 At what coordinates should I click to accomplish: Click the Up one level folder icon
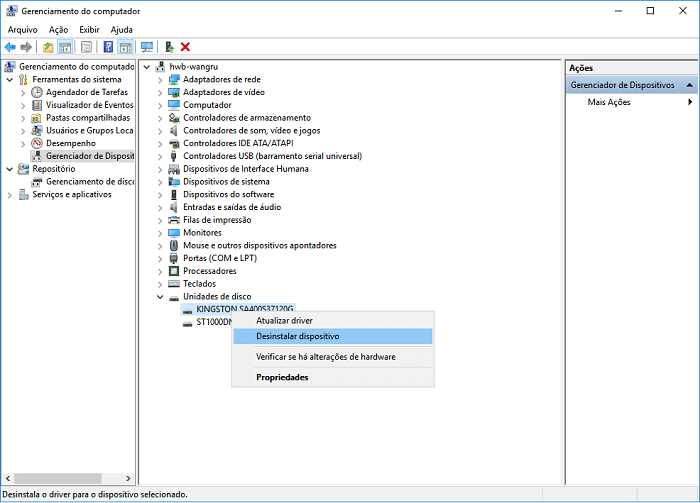[x=48, y=47]
